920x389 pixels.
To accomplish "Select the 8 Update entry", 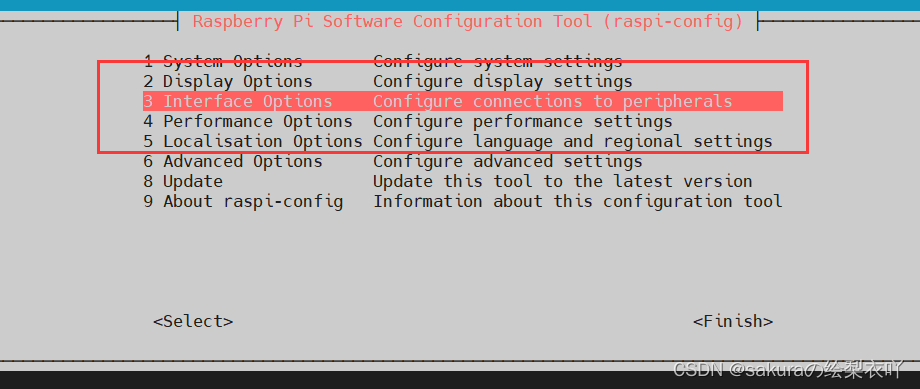I will coord(183,181).
